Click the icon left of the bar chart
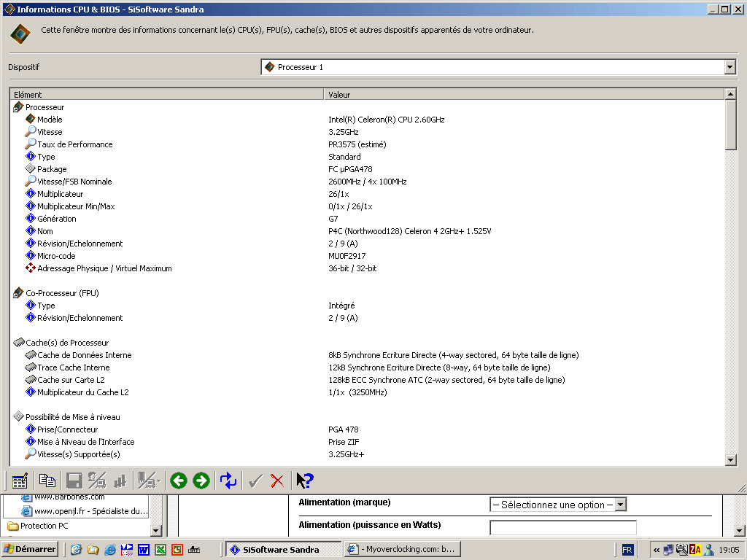Image resolution: width=747 pixels, height=560 pixels. click(97, 481)
